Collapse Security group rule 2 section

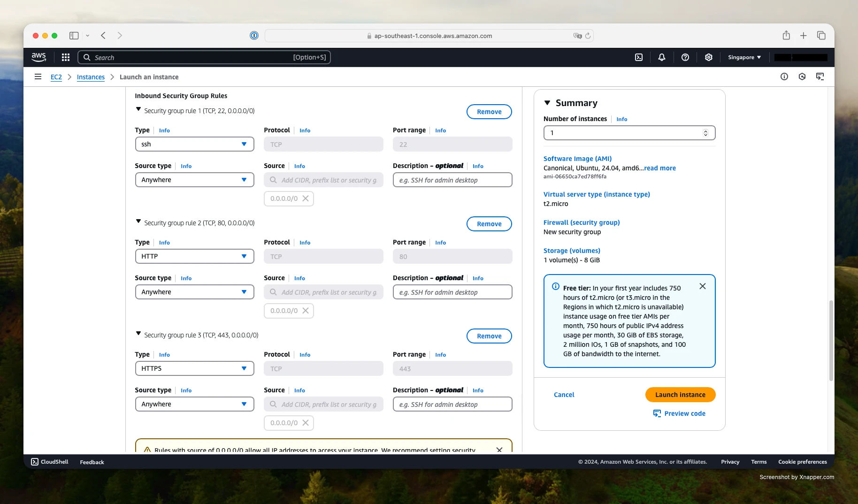[x=138, y=221]
